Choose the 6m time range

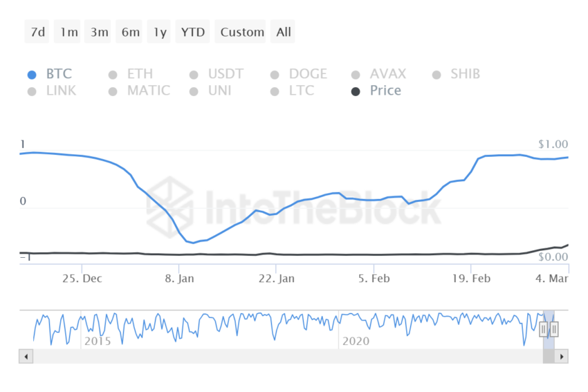129,32
